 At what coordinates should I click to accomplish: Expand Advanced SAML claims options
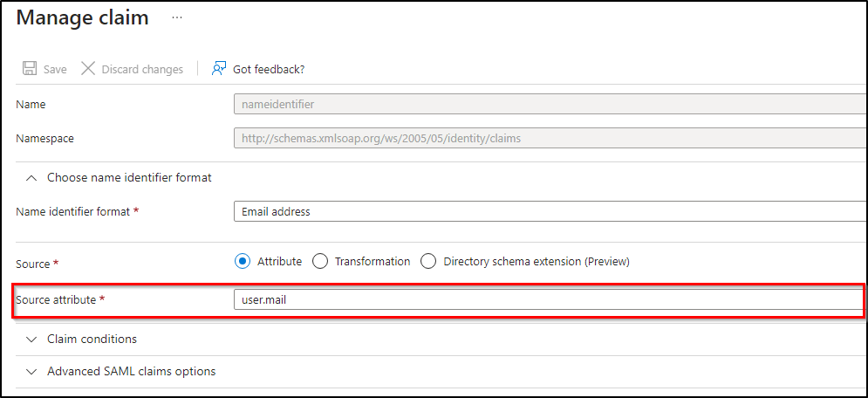pos(131,371)
